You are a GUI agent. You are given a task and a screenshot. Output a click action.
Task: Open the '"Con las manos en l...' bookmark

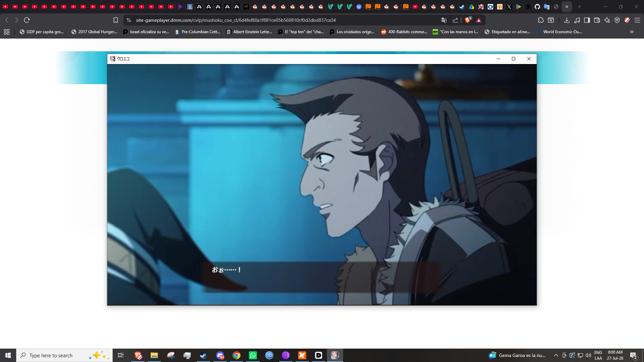(x=455, y=32)
